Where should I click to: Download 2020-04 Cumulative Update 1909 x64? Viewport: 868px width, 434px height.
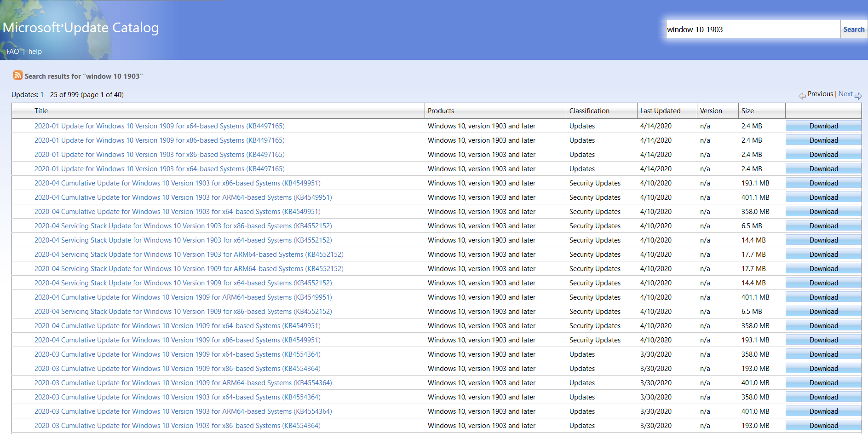point(823,326)
